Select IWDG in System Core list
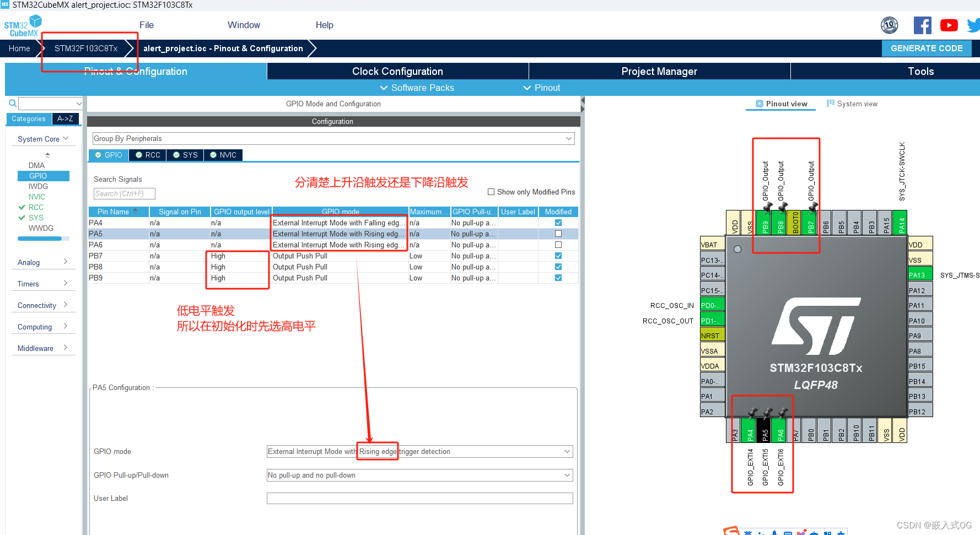Screen dimensions: 980x535 tap(38, 186)
